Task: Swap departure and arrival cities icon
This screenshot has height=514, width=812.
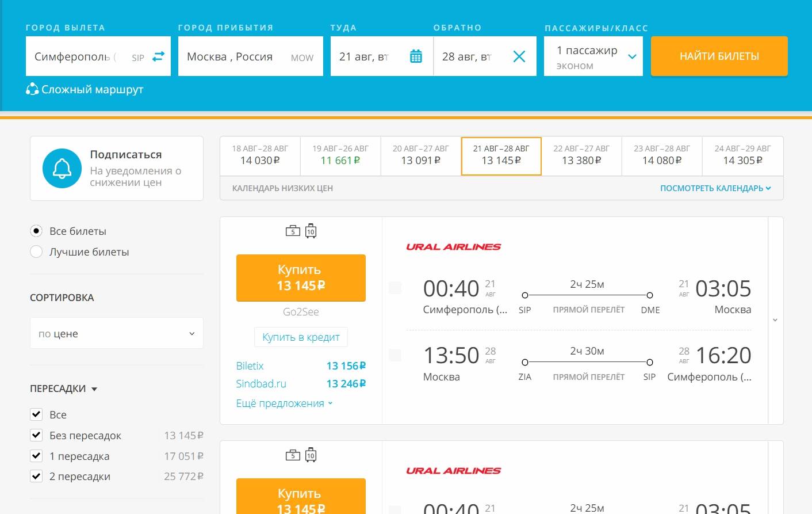Action: click(x=158, y=56)
